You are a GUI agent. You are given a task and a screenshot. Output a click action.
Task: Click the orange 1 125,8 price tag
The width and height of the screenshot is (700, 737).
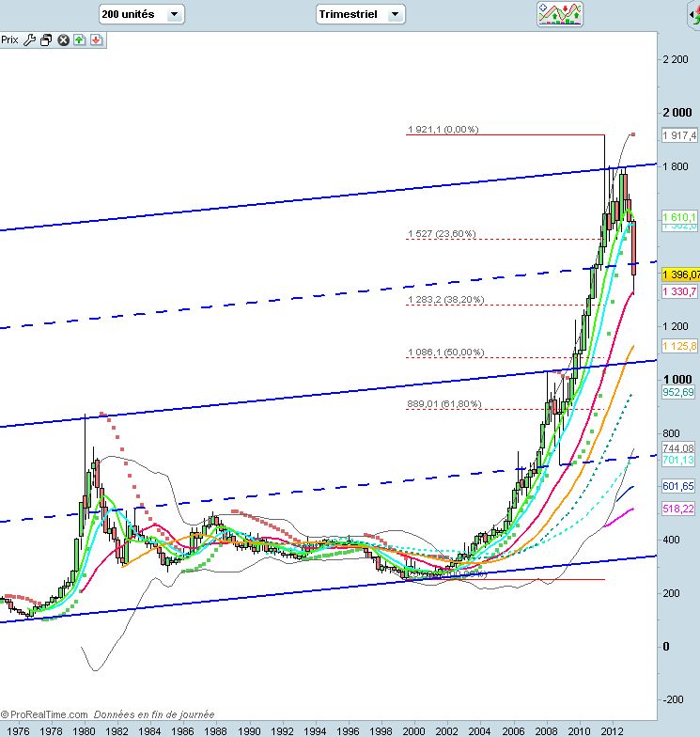679,346
